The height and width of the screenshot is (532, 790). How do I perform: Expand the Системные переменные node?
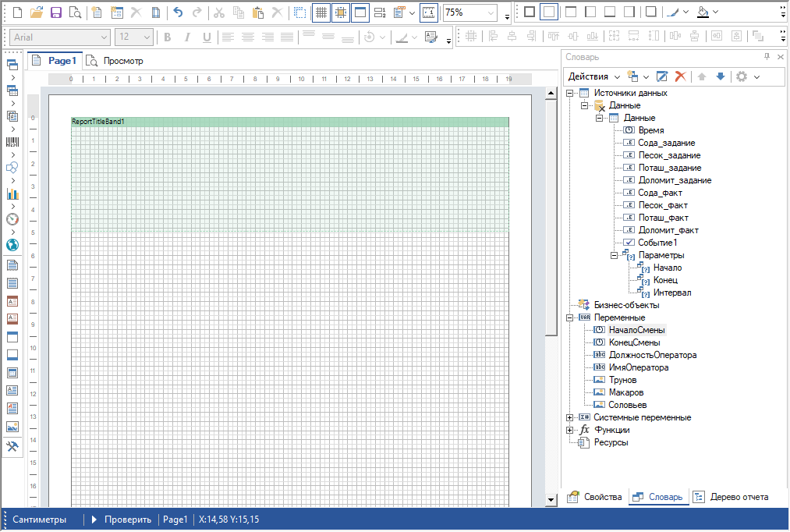570,417
